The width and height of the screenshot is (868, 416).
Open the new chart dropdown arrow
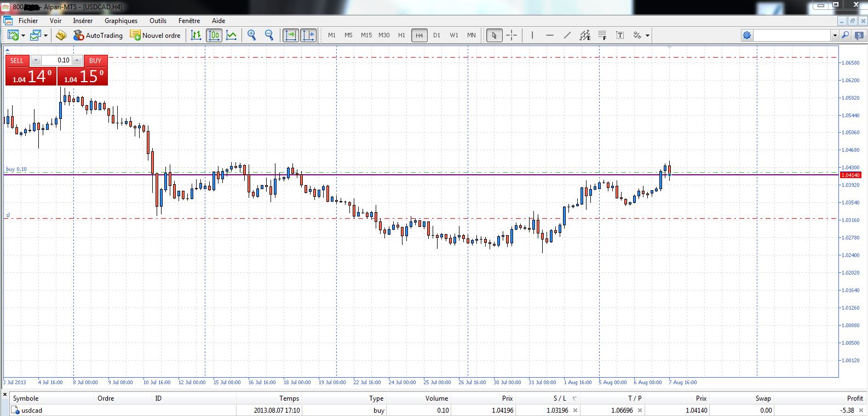coord(23,36)
